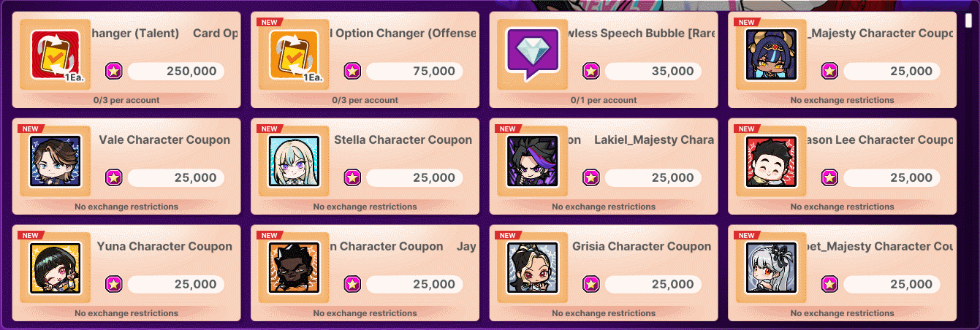Screen dimensions: 980x330
Task: Click the star currency icon on Grisia's coupon
Action: [591, 284]
